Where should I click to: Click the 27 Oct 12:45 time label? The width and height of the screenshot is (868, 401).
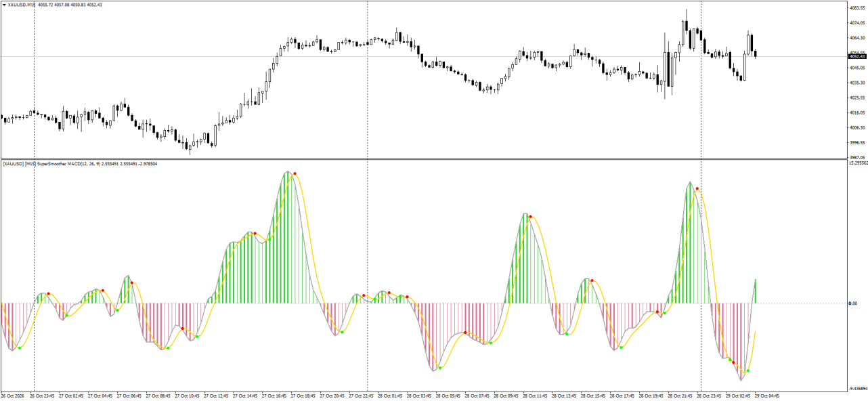point(216,396)
